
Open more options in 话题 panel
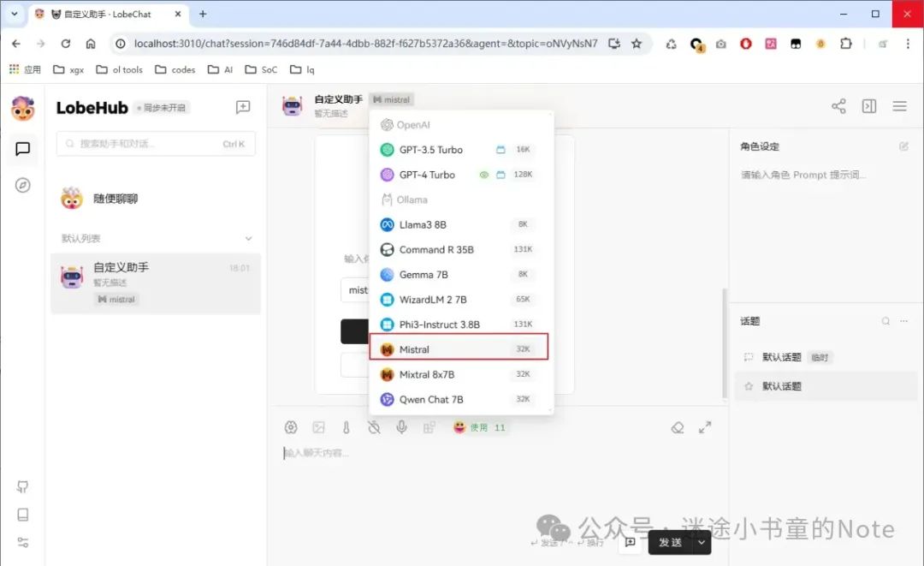coord(904,321)
